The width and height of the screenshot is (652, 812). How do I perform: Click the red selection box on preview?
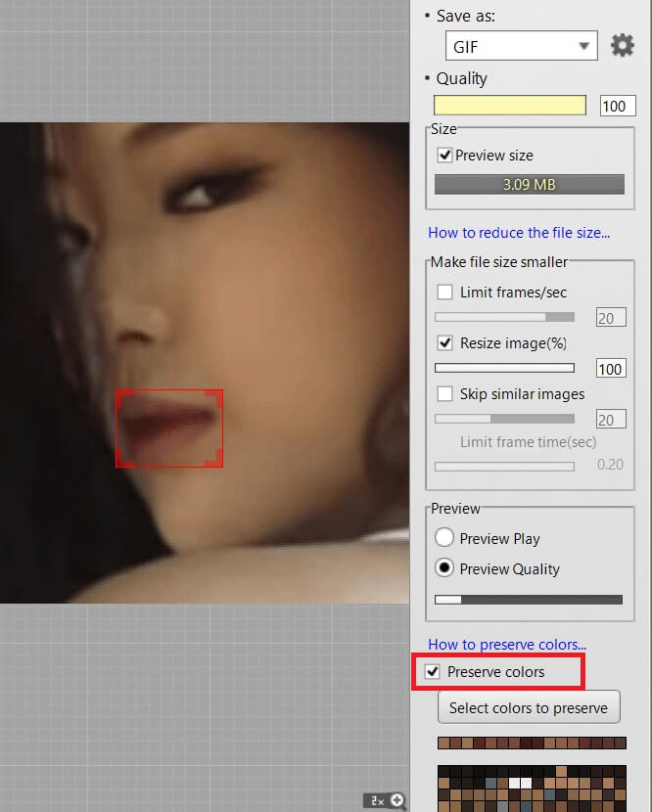169,429
